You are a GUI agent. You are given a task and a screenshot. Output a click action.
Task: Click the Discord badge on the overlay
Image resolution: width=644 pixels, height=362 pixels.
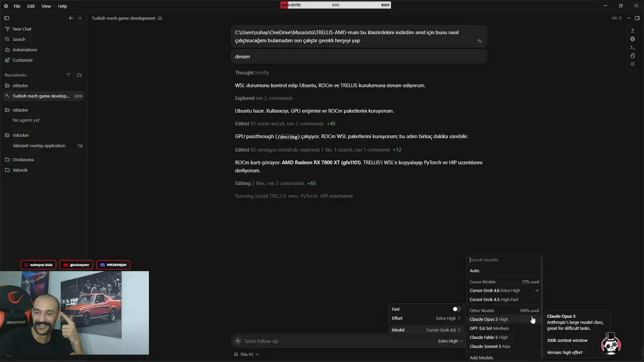pos(113,264)
